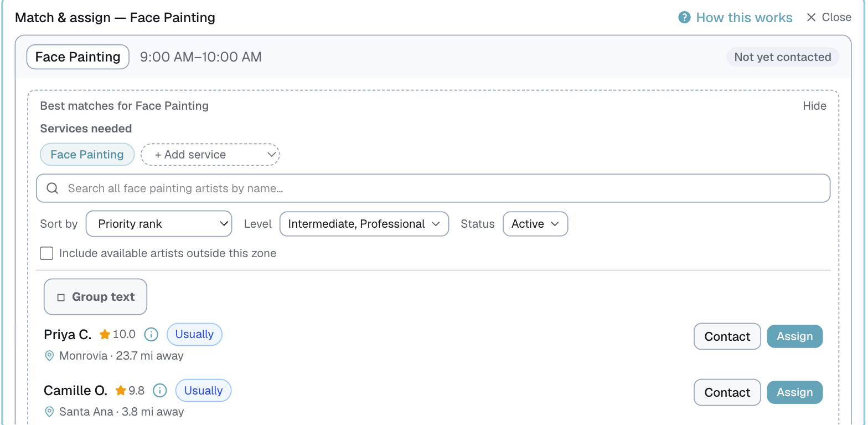Click the question mark help icon
Image resolution: width=868 pixels, height=425 pixels.
click(684, 18)
